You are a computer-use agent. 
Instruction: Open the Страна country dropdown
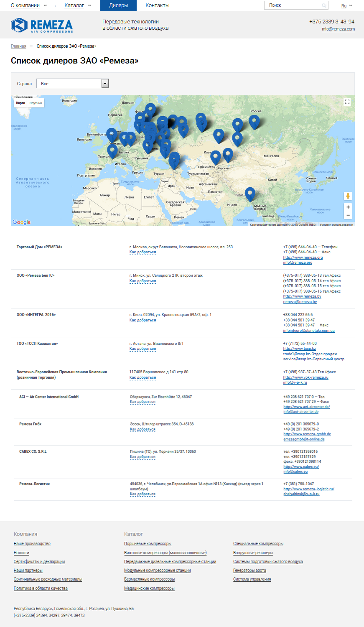73,84
